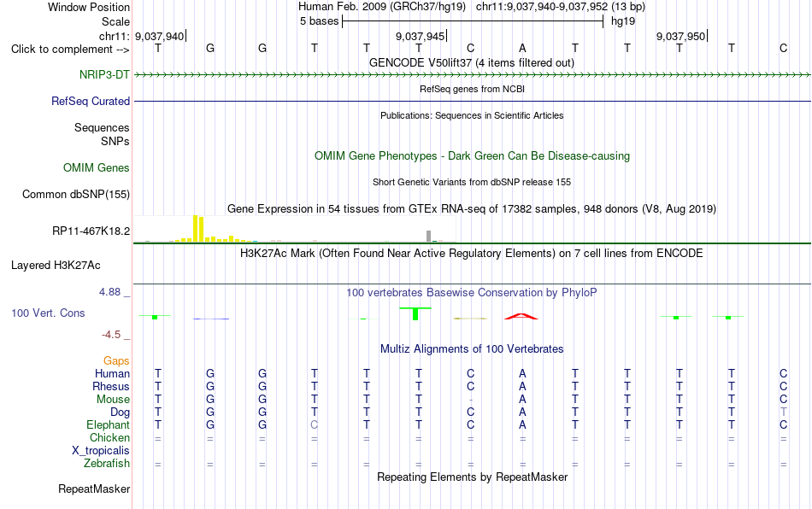812x509 pixels.
Task: Select the RP11-467K18.2 GTEx label
Action: (x=91, y=231)
